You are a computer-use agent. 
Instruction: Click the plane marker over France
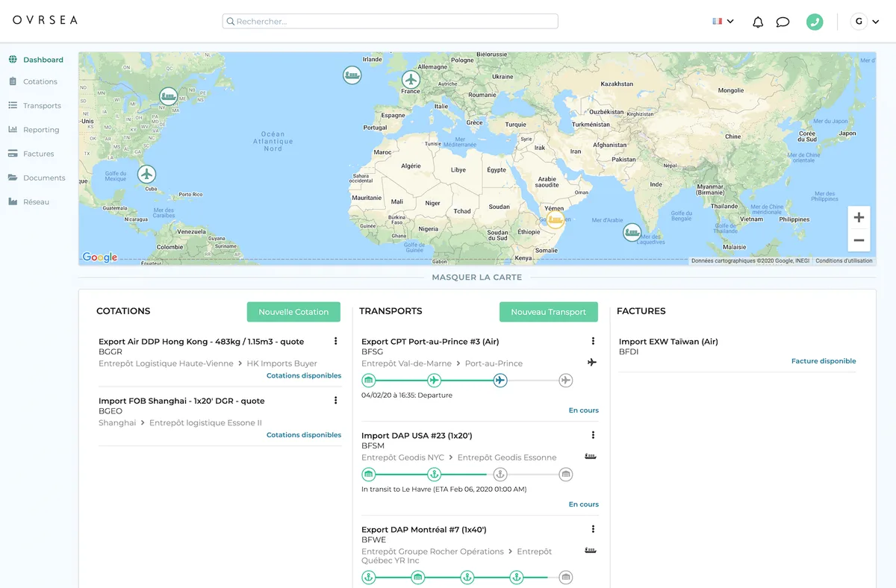point(411,79)
